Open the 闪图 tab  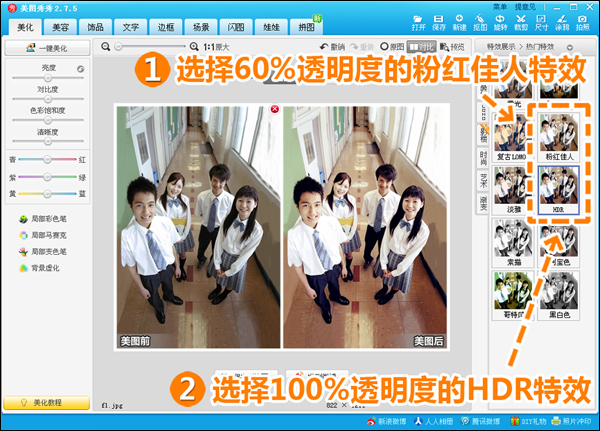(x=236, y=27)
